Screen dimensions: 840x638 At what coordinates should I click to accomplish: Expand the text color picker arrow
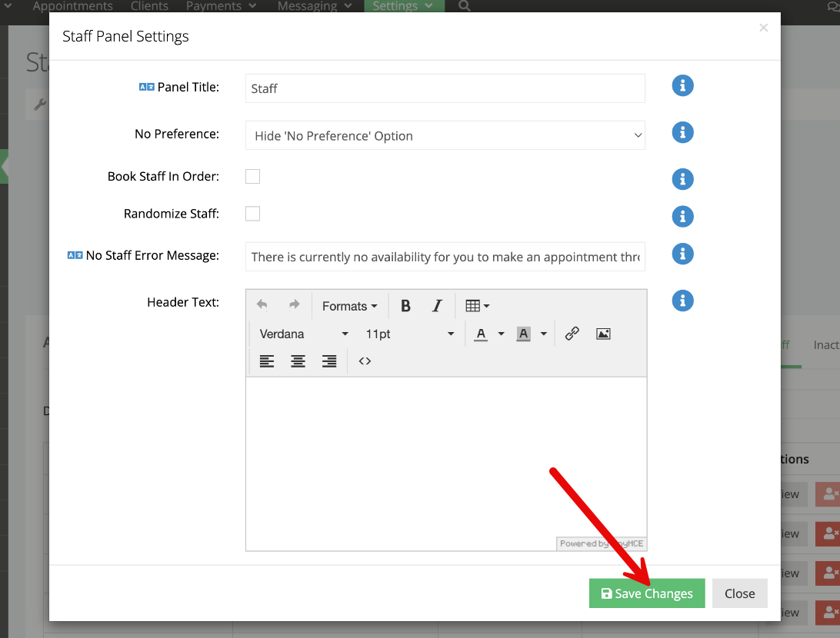[x=501, y=334]
